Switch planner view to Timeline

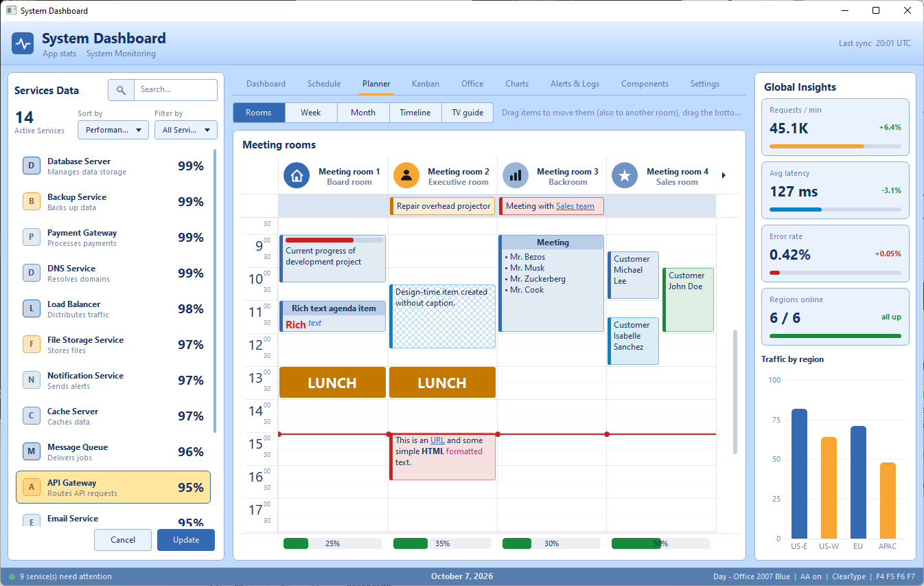coord(415,113)
